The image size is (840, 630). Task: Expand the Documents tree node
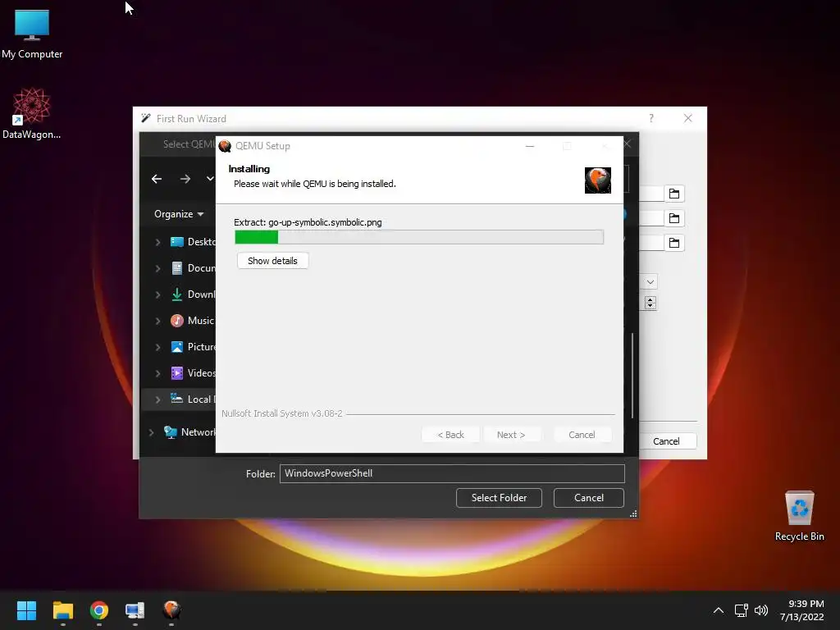pyautogui.click(x=157, y=268)
